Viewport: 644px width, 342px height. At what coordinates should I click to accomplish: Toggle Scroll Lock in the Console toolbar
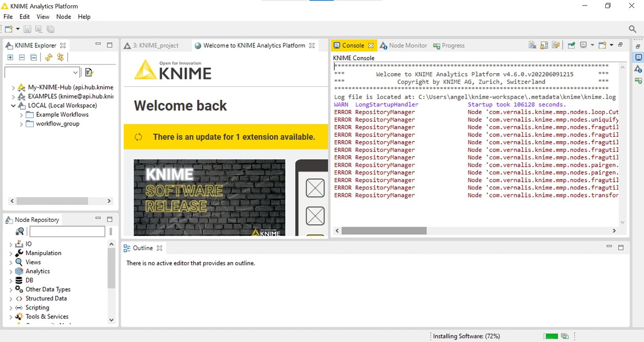click(x=544, y=45)
